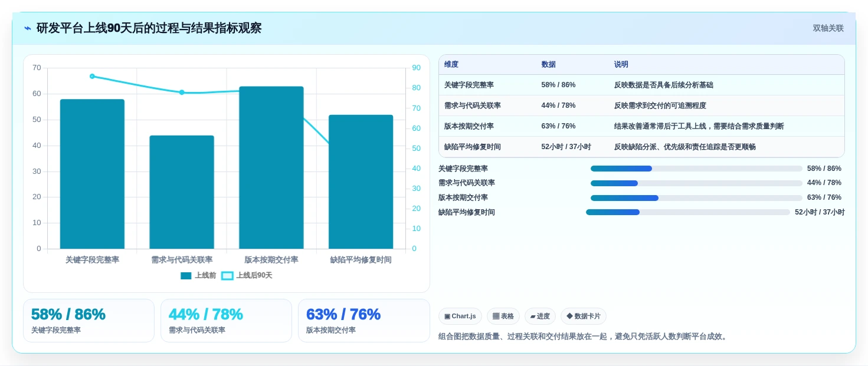This screenshot has height=366, width=868.
Task: Click x-axis label 缺陷平均修复时间
Action: pos(361,260)
